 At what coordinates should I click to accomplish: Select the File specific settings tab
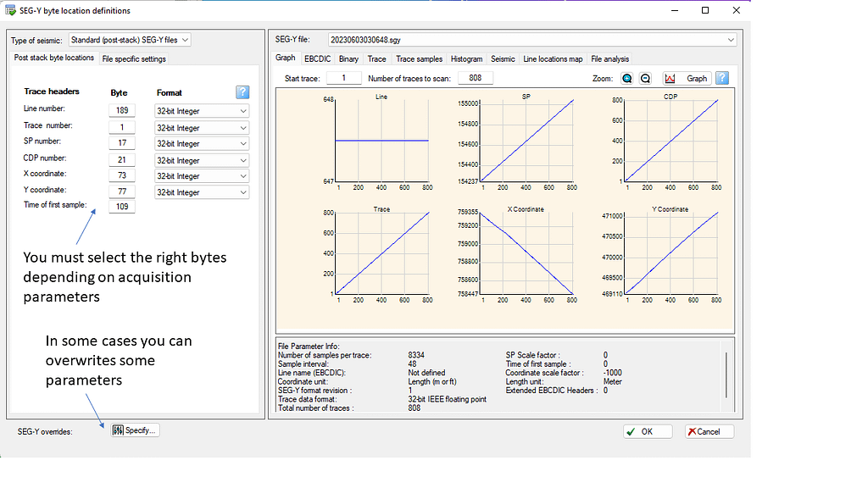pos(134,59)
